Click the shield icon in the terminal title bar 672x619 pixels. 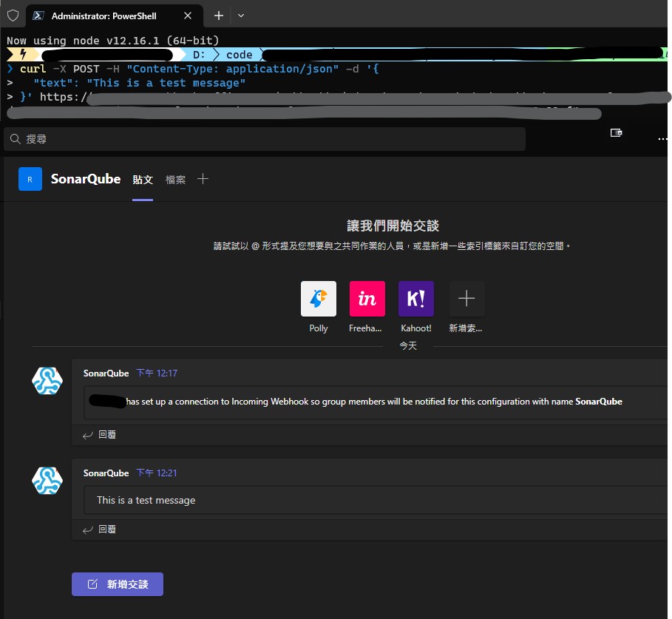pyautogui.click(x=13, y=16)
